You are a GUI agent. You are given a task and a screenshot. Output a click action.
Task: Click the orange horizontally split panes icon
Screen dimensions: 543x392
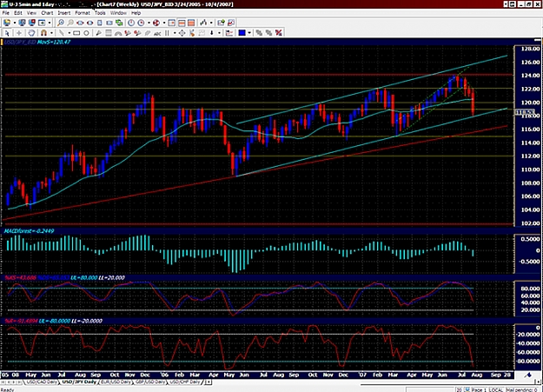(182, 23)
